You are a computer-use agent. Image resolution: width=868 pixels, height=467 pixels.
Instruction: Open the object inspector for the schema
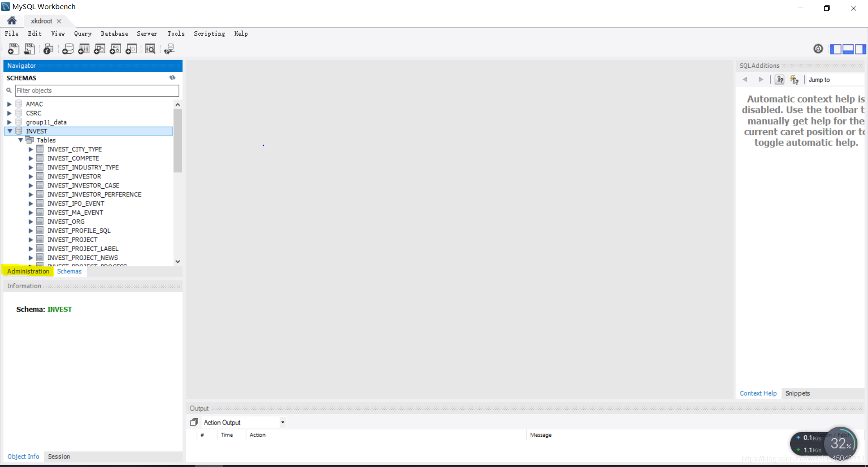pos(48,49)
